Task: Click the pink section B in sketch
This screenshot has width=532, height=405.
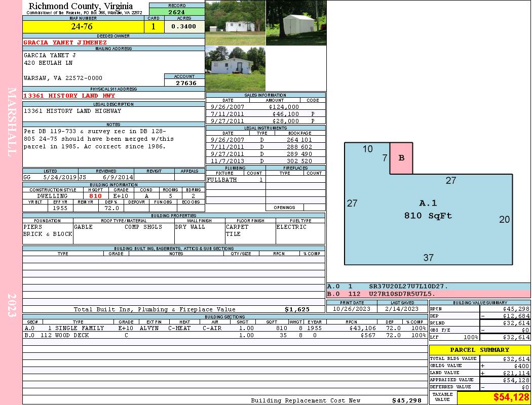Action: [401, 158]
